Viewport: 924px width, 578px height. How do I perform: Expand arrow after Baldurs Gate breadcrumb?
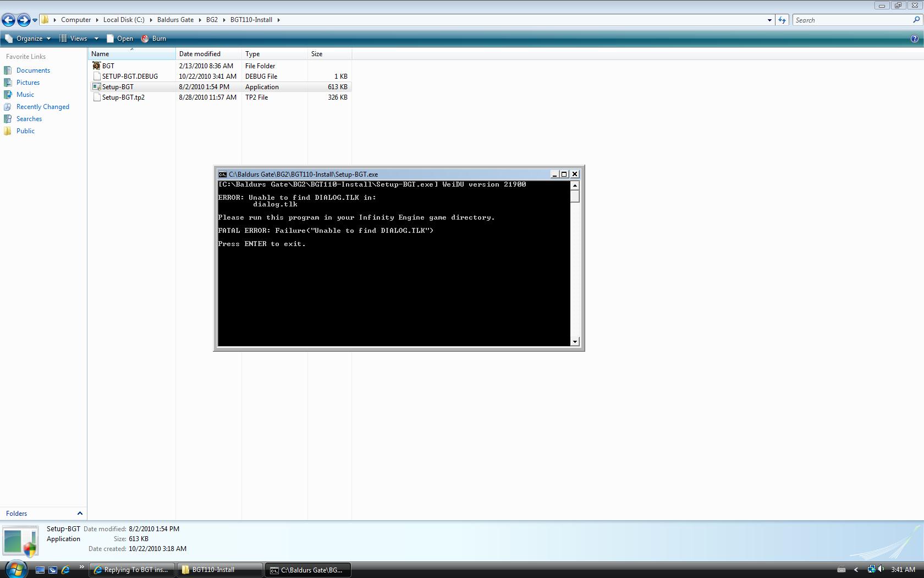click(x=200, y=20)
